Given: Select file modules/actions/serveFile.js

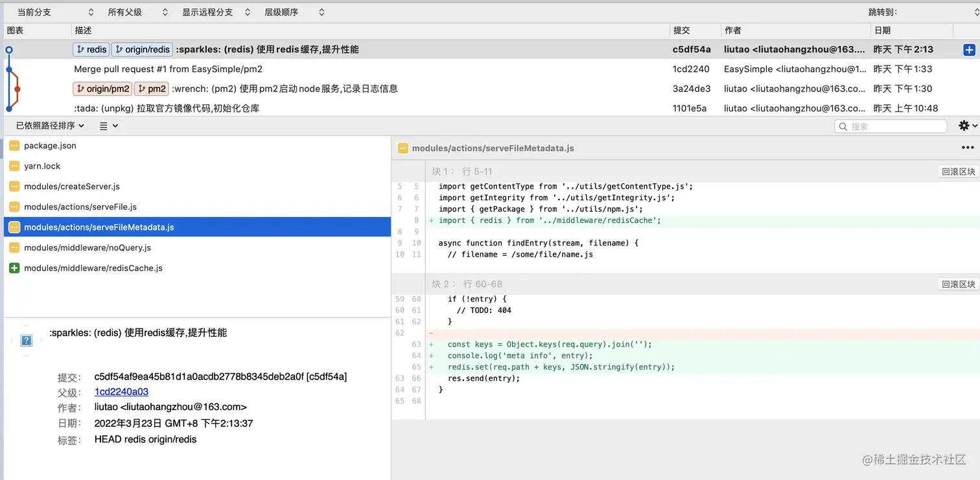Looking at the screenshot, I should pos(80,207).
